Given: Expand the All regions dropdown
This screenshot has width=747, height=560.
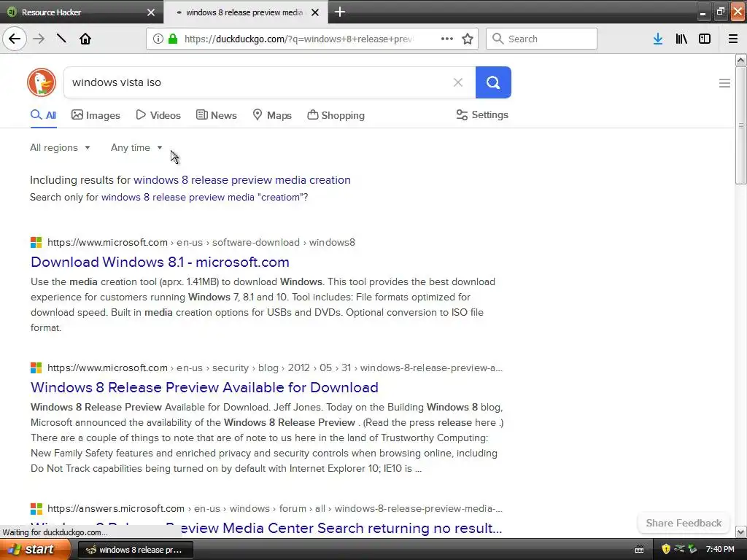Looking at the screenshot, I should pyautogui.click(x=60, y=147).
